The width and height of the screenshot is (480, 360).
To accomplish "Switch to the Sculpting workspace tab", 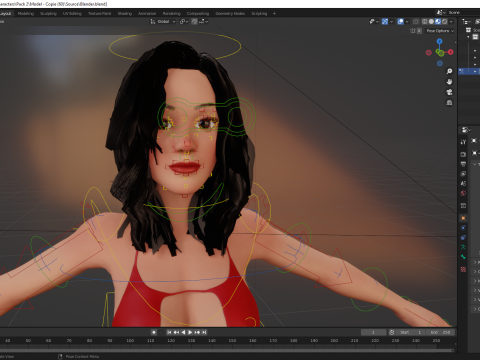I will 48,13.
